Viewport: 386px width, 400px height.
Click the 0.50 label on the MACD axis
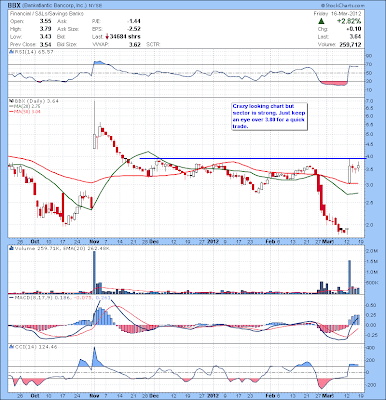click(x=370, y=305)
